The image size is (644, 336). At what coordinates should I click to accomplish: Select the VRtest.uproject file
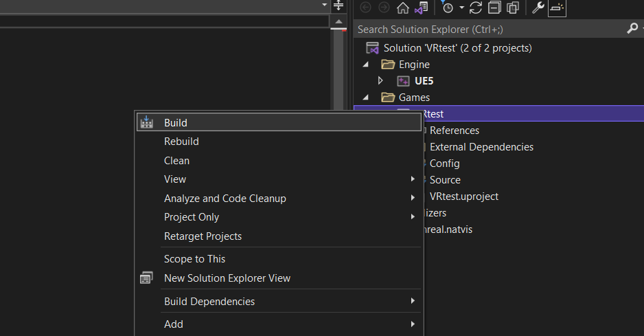tap(463, 197)
